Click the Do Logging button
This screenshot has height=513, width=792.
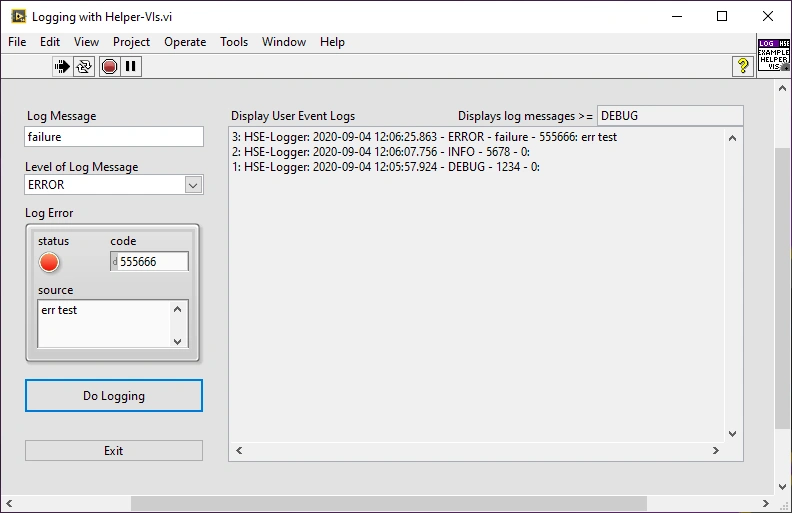(114, 396)
